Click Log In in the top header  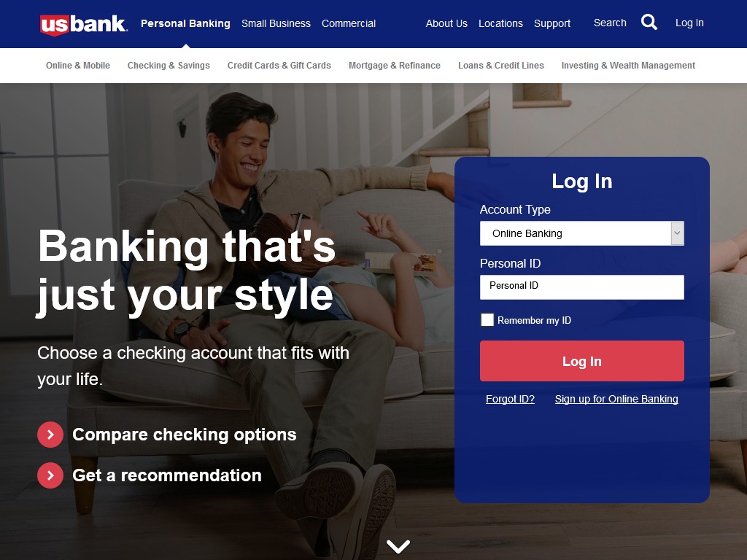click(x=689, y=23)
